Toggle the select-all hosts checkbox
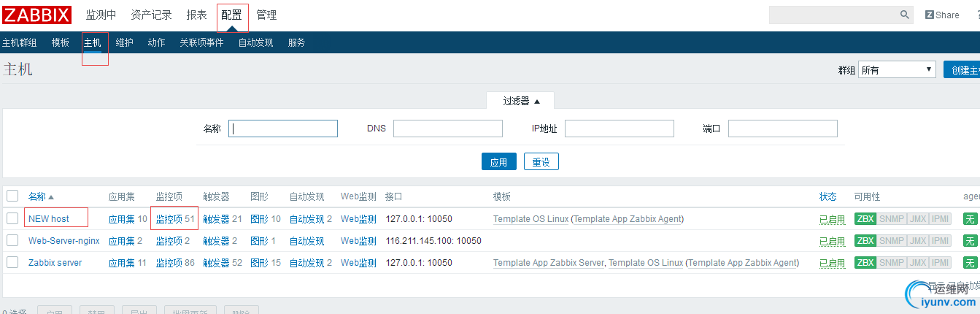This screenshot has width=980, height=314. point(12,196)
